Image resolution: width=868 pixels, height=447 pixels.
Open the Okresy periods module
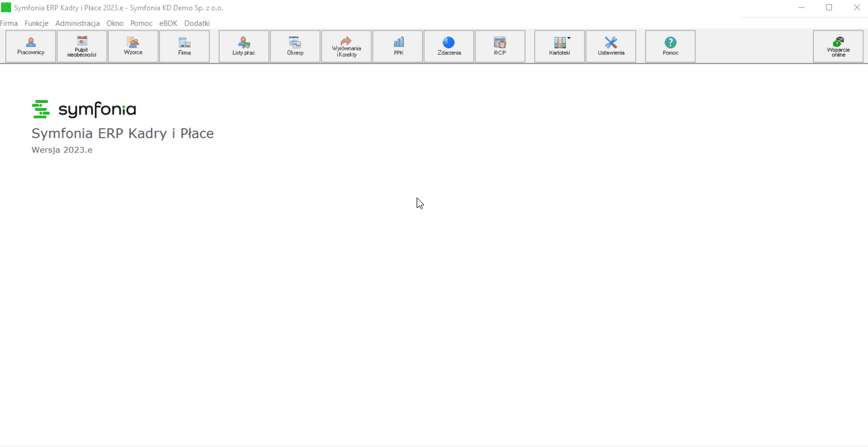pos(295,46)
